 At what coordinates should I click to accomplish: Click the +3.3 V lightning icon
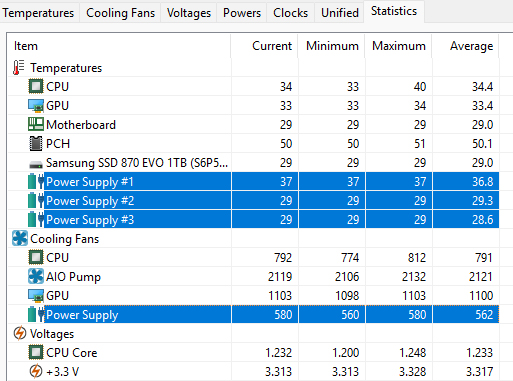tap(36, 371)
